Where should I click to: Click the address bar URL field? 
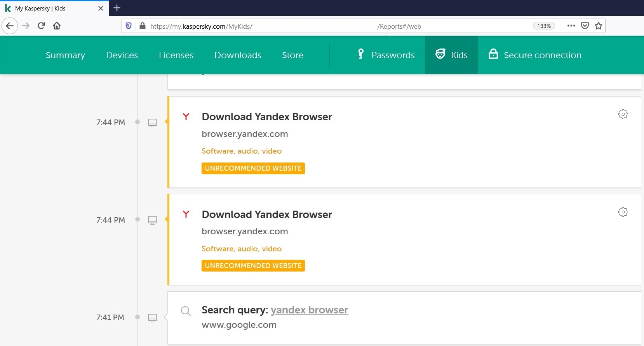click(x=311, y=26)
